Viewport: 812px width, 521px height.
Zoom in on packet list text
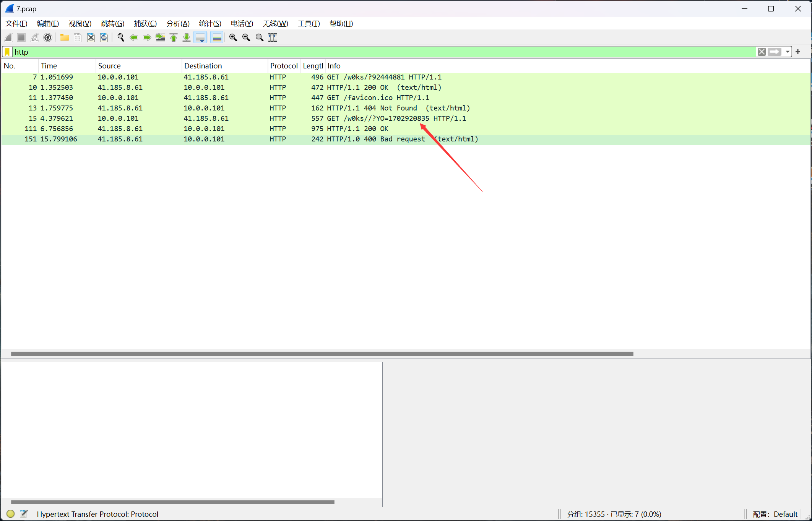coord(233,37)
